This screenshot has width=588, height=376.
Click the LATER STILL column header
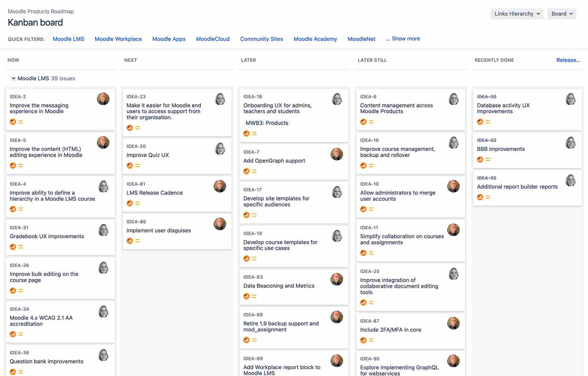(x=372, y=60)
